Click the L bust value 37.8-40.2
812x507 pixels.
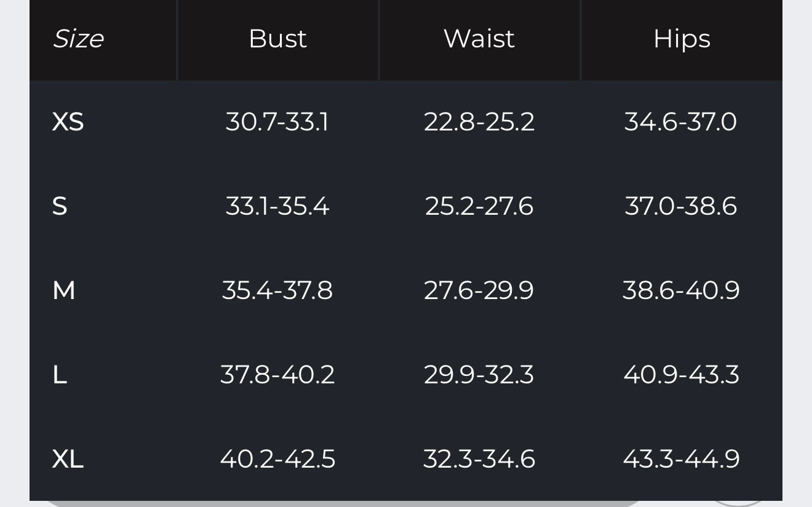click(277, 375)
